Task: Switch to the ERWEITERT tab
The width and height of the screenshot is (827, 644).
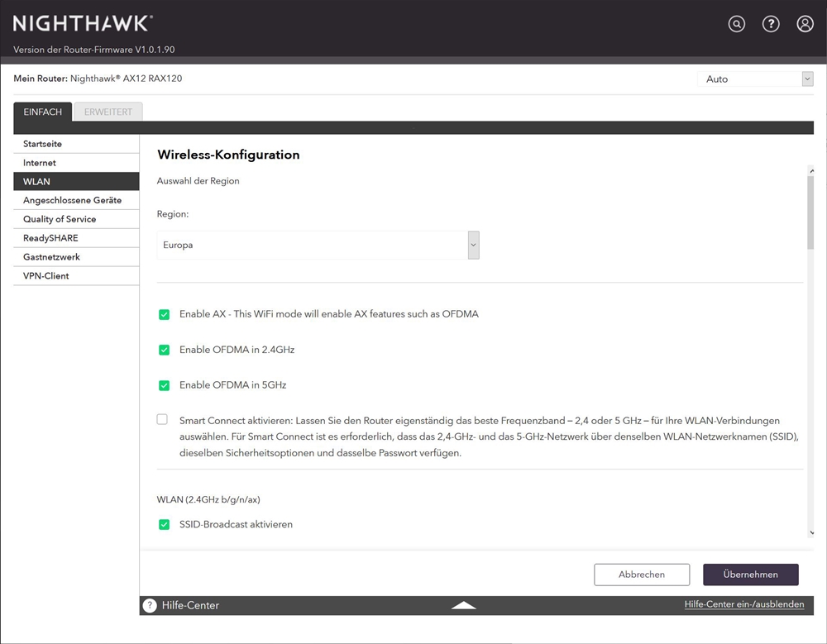Action: 108,112
